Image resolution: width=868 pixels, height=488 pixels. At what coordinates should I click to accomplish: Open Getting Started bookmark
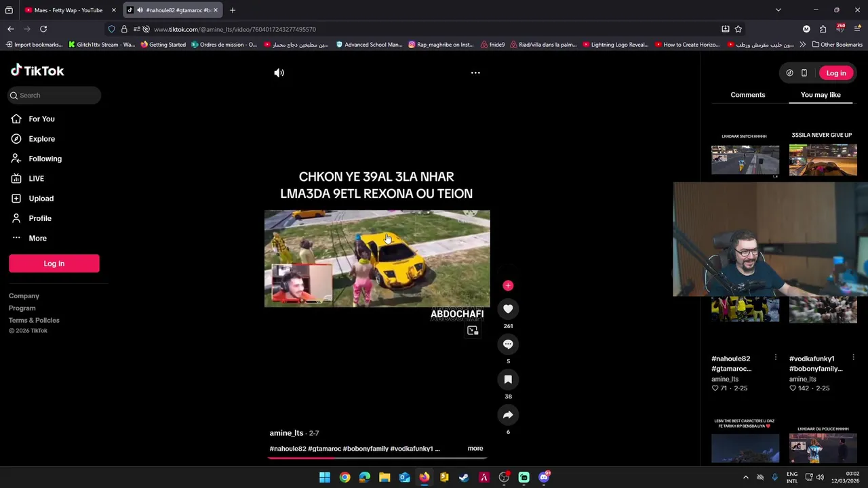163,45
